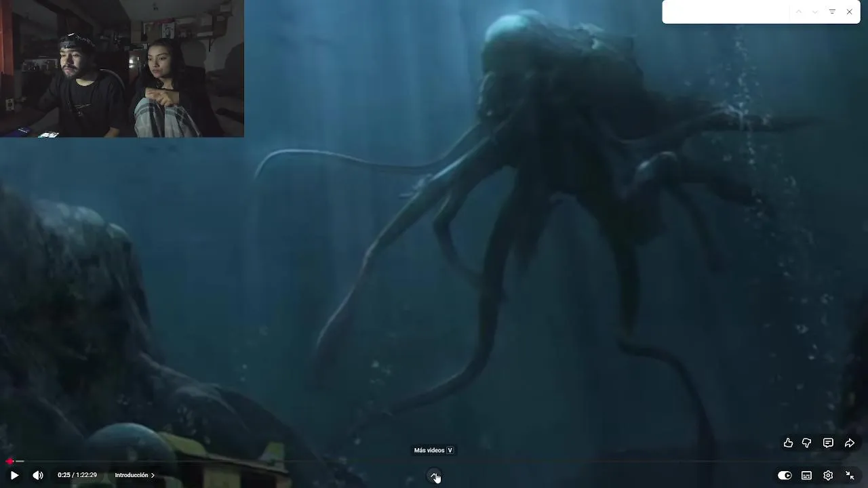Close the find bar
The width and height of the screenshot is (868, 488).
(849, 12)
